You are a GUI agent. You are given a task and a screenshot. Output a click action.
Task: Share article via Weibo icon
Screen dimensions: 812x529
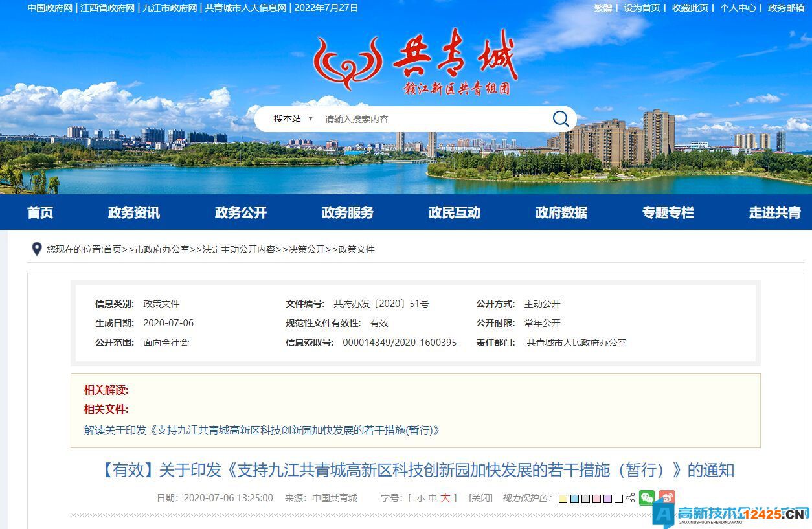[x=667, y=497]
